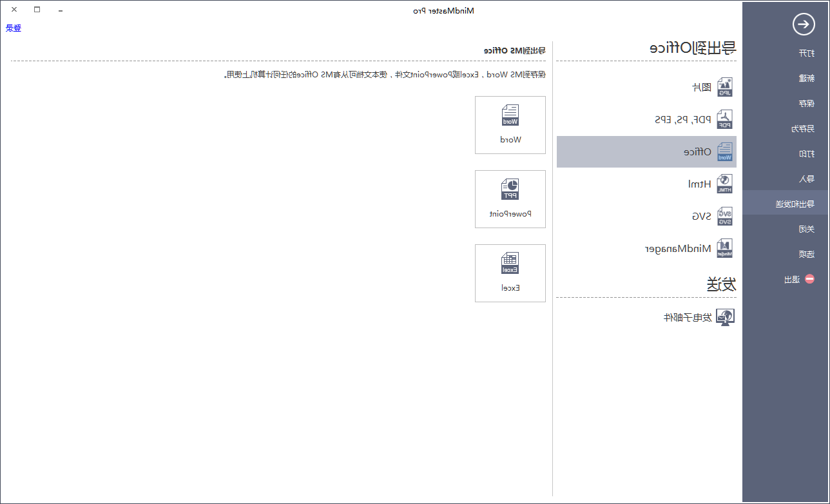830x504 pixels.
Task: Choose 关闭 in the sidebar
Action: pos(806,229)
